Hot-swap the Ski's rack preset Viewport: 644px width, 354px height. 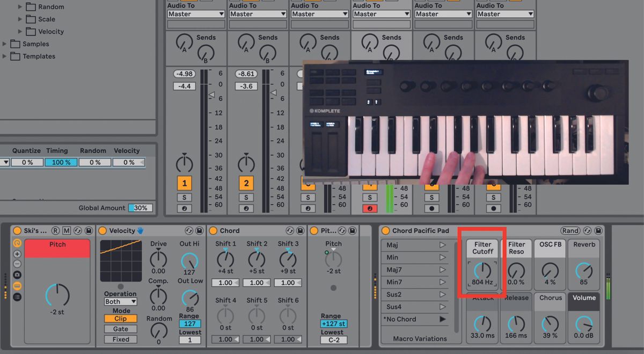77,231
